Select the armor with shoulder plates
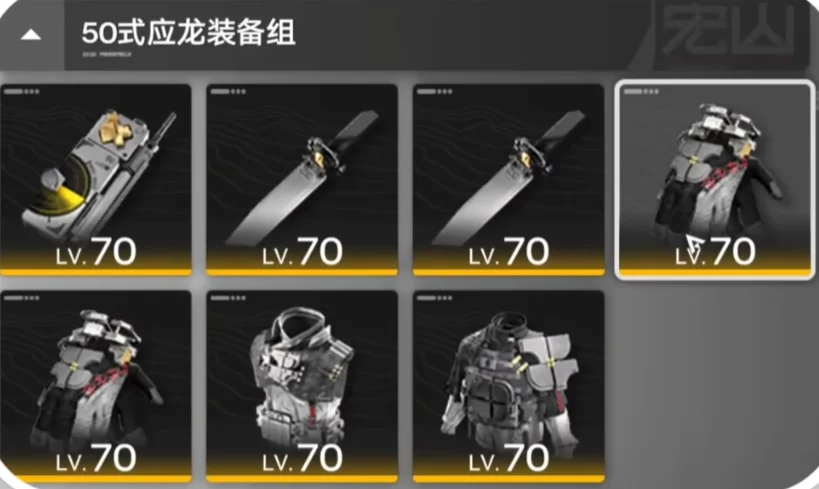The width and height of the screenshot is (819, 489). [508, 386]
